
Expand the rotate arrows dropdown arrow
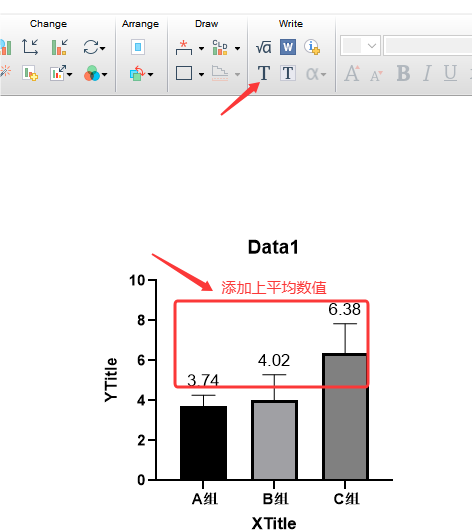(x=102, y=48)
